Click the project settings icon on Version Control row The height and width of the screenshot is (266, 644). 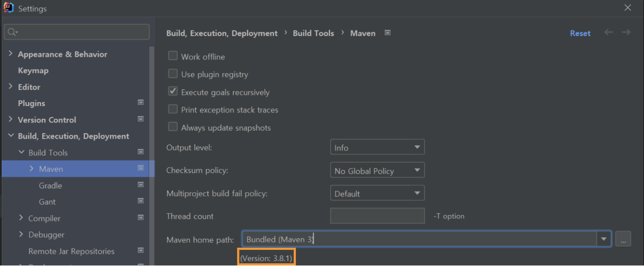[140, 119]
